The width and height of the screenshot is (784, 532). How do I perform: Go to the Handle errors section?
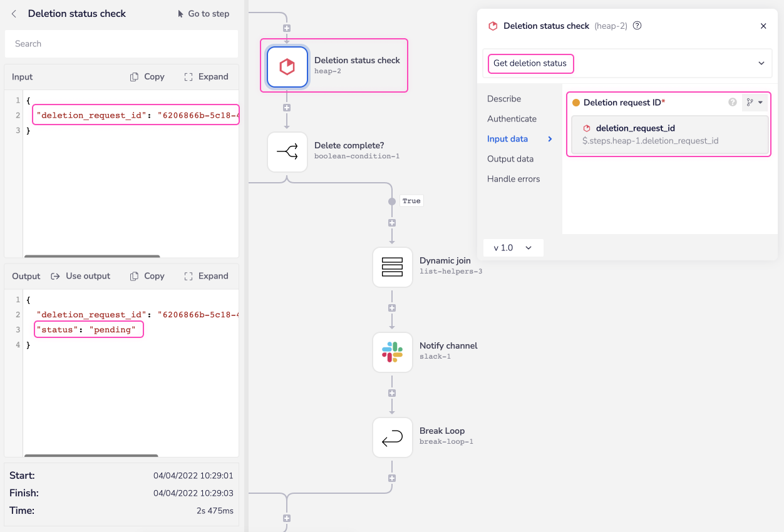tap(513, 179)
